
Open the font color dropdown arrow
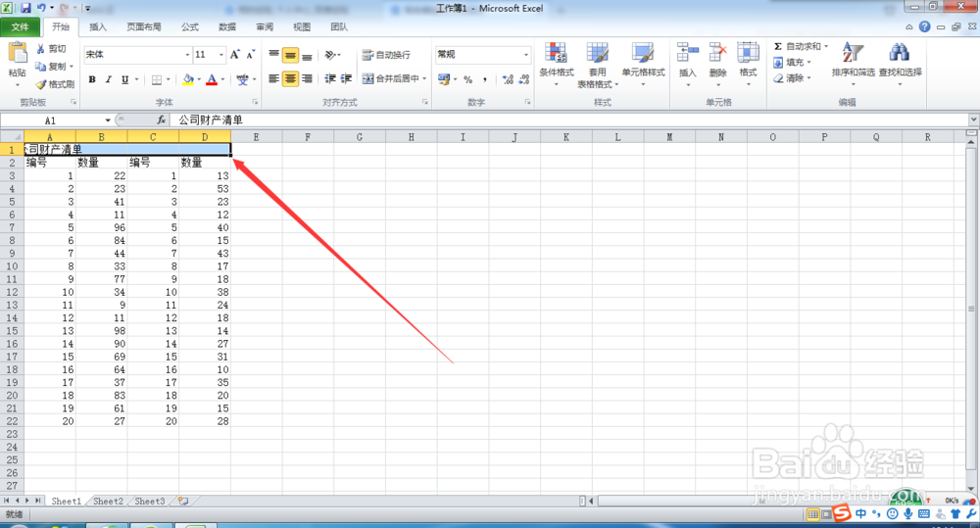tap(222, 79)
